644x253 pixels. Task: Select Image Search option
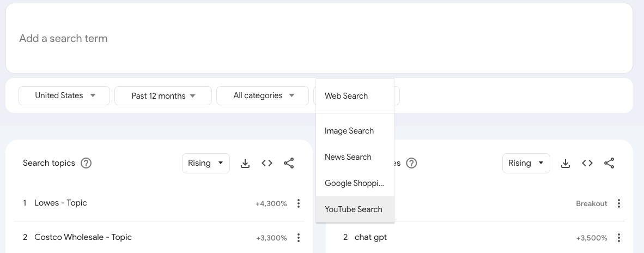355,131
